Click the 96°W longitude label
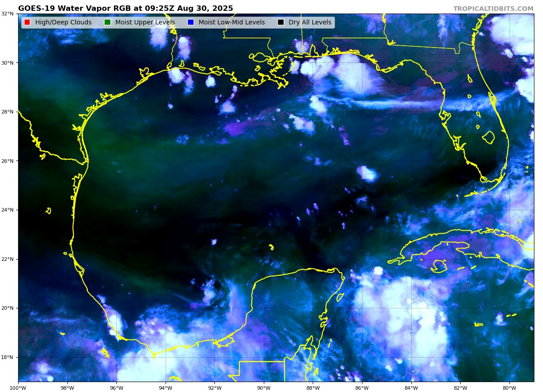The image size is (543, 392). (116, 387)
